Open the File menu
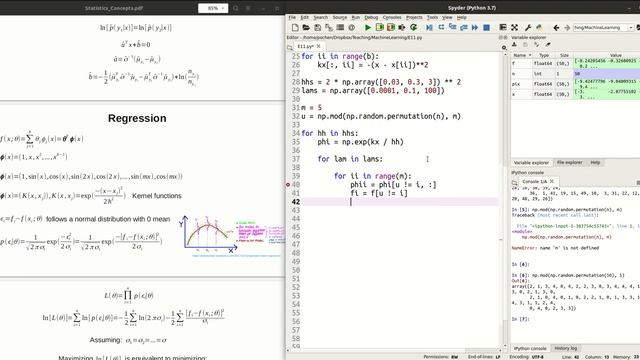 click(x=292, y=18)
